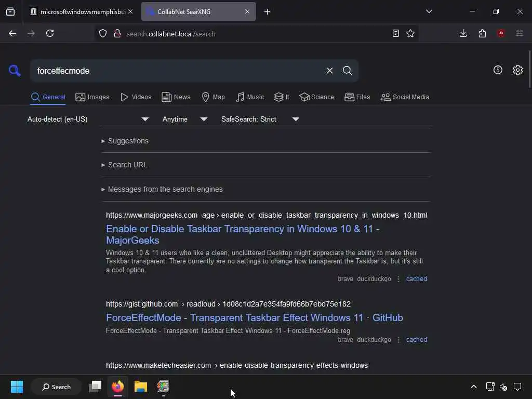This screenshot has height=399, width=532.
Task: Open the Auto-detect (en-US) language dropdown
Action: [88, 119]
